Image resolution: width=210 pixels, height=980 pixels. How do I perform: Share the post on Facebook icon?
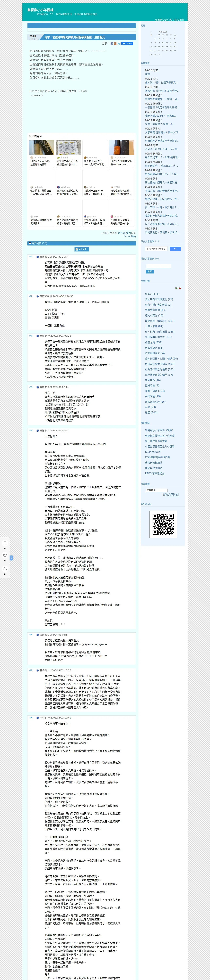(112, 44)
